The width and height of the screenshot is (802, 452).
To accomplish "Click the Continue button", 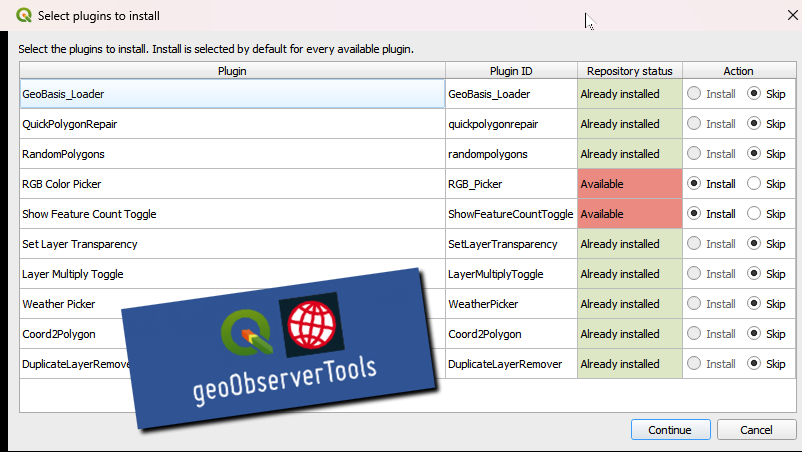I will pyautogui.click(x=671, y=430).
